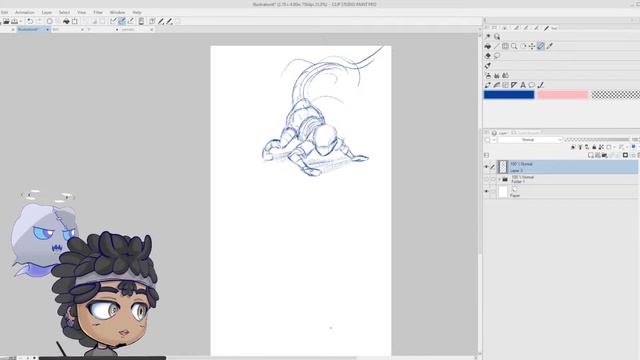Viewport: 640px width, 360px height.
Task: Pick the transparent checkered color swatch
Action: pos(616,95)
